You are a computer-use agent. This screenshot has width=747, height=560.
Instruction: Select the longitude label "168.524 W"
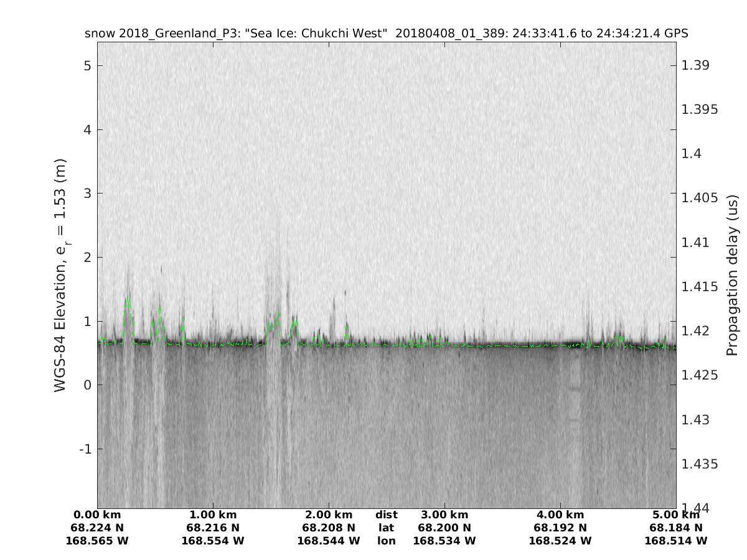tap(560, 541)
